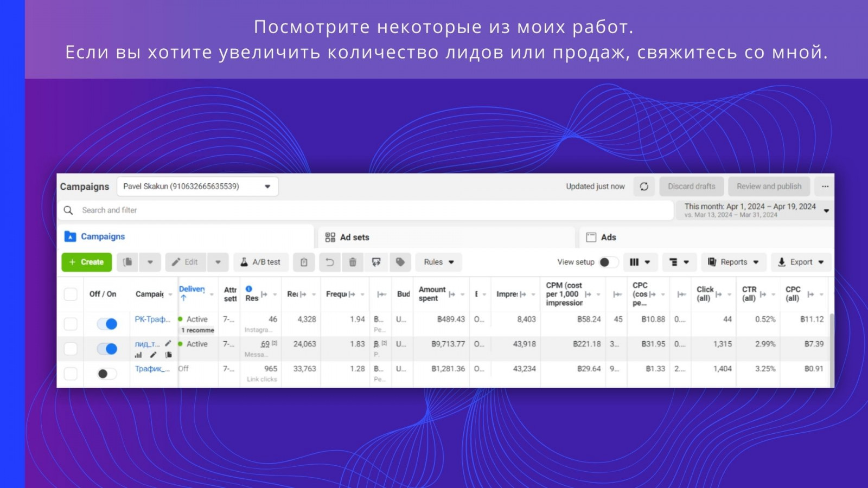Open the date range This month dropdown

pos(756,210)
